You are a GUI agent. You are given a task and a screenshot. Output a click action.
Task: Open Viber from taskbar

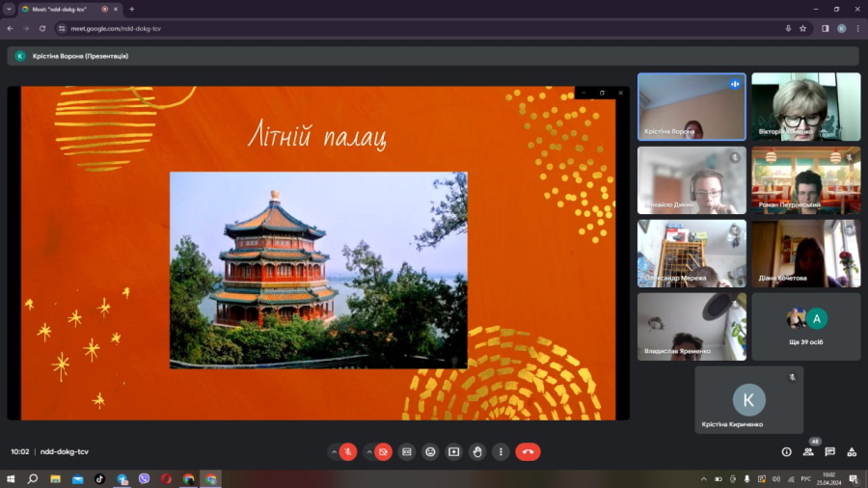pos(144,479)
